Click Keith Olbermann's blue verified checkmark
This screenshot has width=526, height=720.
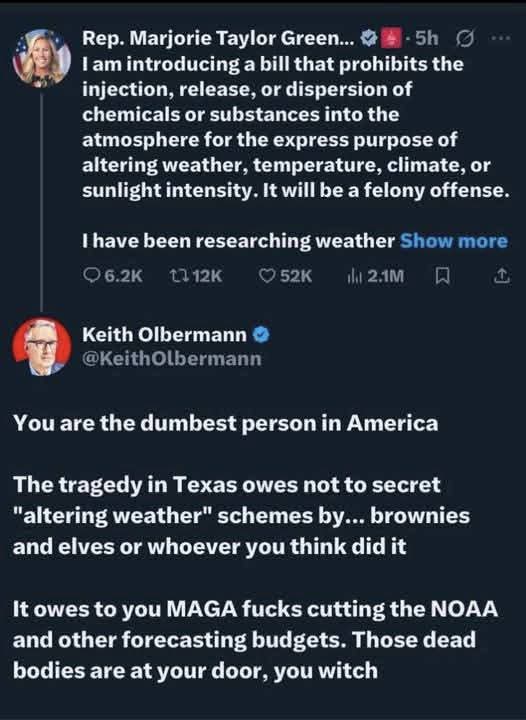click(261, 335)
